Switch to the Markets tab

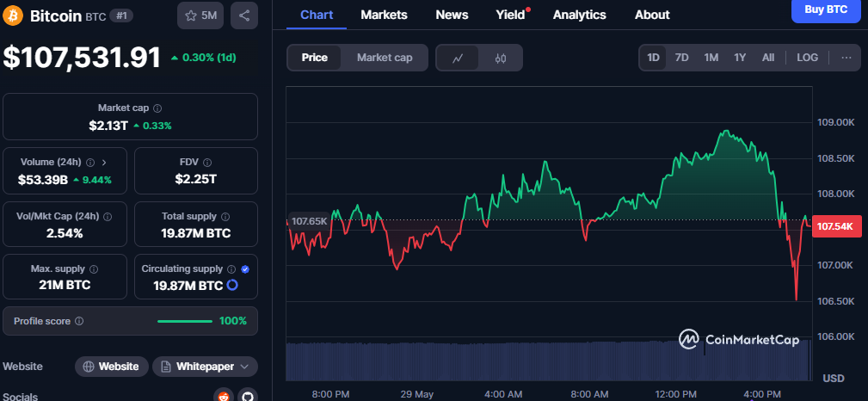pos(385,15)
